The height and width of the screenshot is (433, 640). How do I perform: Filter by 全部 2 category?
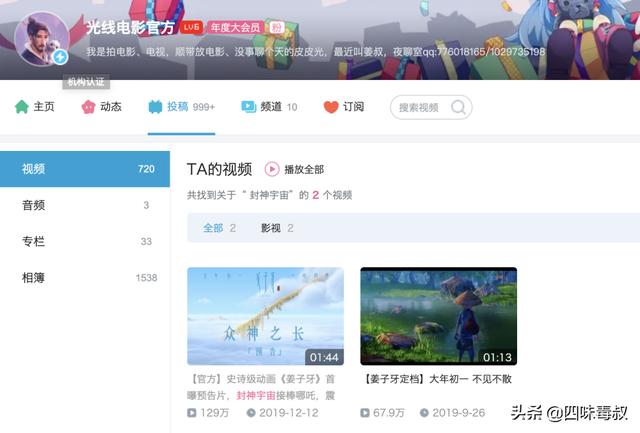(219, 228)
